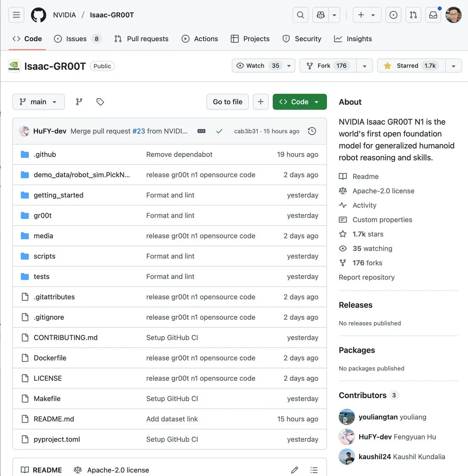Open the main branch dropdown

tap(39, 102)
